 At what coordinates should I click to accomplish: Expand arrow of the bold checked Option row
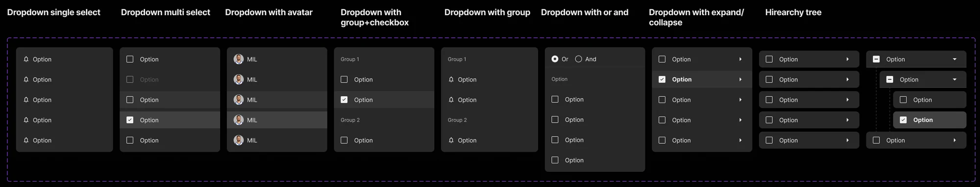[740, 79]
